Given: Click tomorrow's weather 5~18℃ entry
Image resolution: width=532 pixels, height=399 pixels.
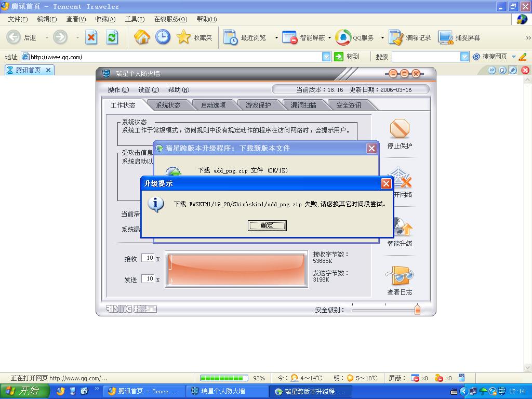Looking at the screenshot, I should tap(355, 378).
